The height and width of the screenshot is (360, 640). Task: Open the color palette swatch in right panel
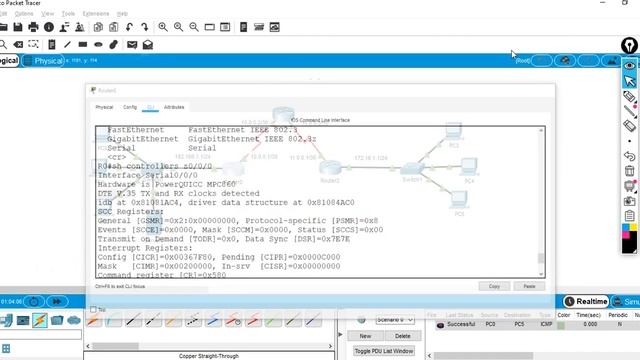pyautogui.click(x=629, y=239)
